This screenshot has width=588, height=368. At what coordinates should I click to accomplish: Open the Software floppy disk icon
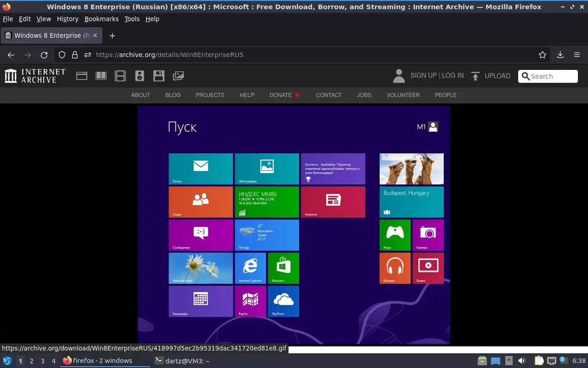coord(159,76)
